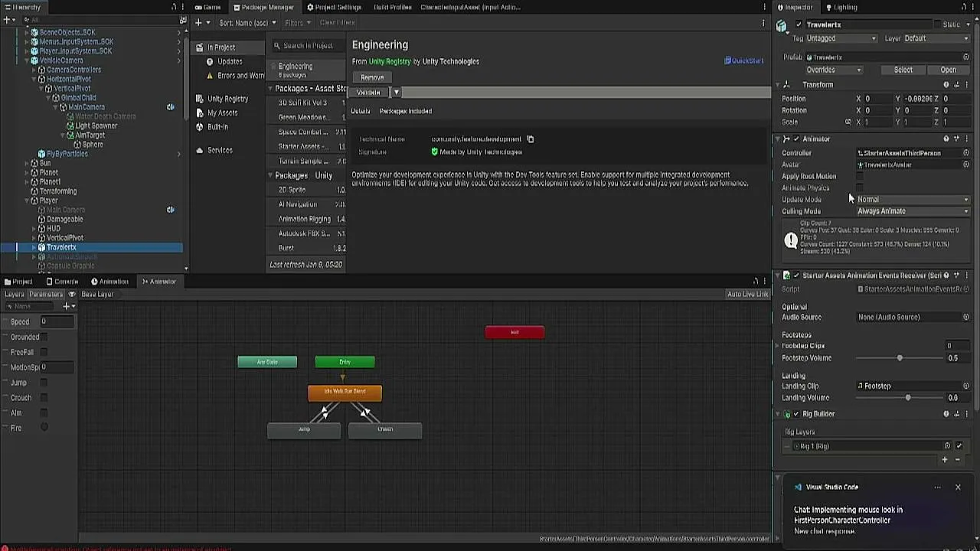
Task: Switch to Animator Layers tab
Action: (x=15, y=295)
